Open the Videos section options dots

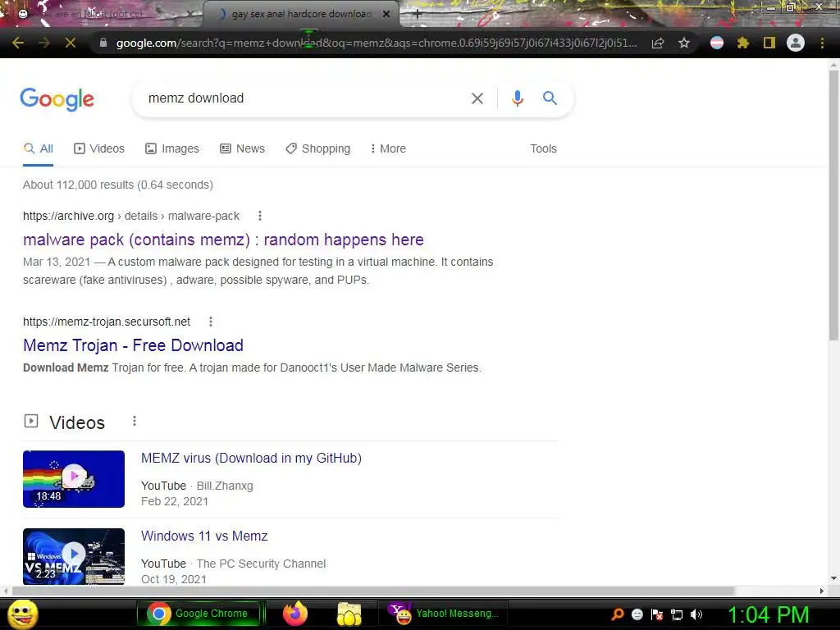[x=135, y=421]
